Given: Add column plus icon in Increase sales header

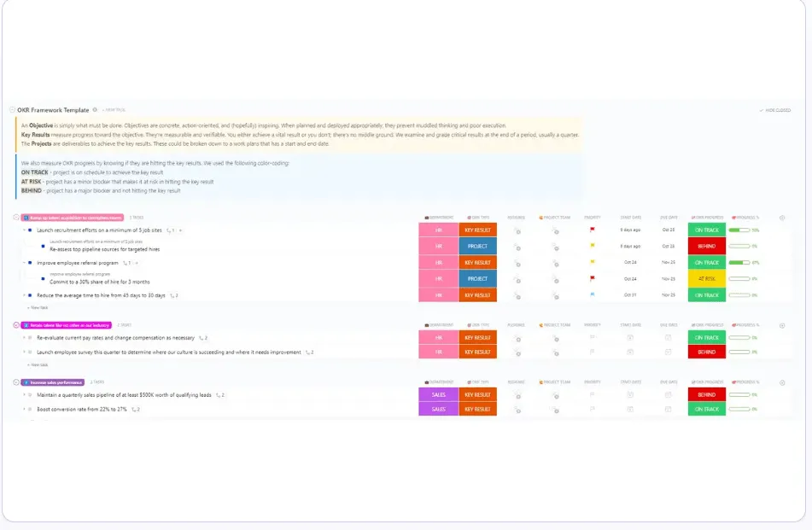Looking at the screenshot, I should pos(782,383).
